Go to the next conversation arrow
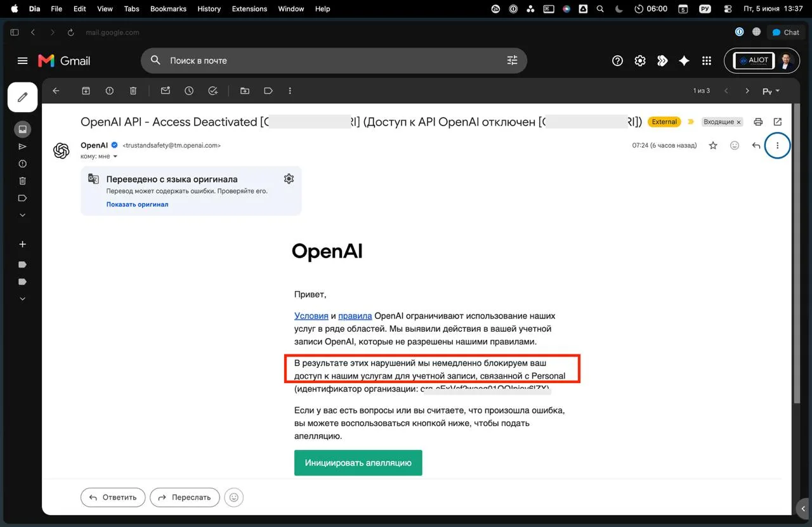Image resolution: width=812 pixels, height=527 pixels. [747, 91]
